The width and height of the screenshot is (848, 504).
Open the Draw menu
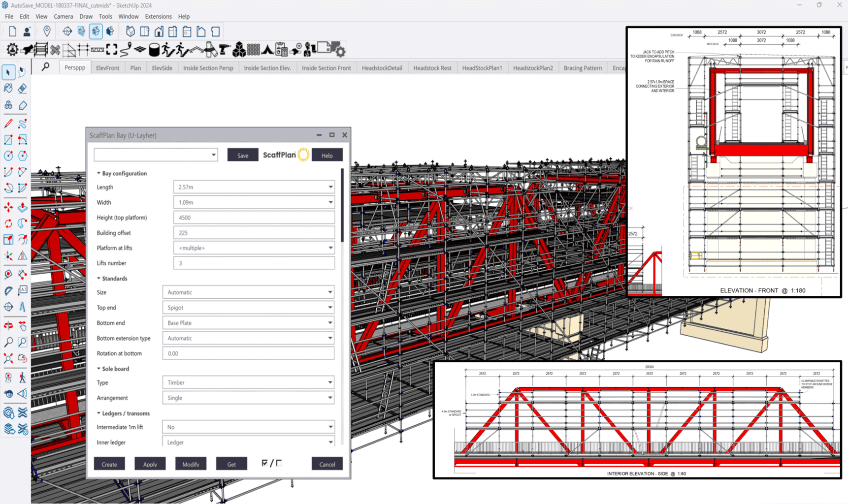[x=86, y=16]
